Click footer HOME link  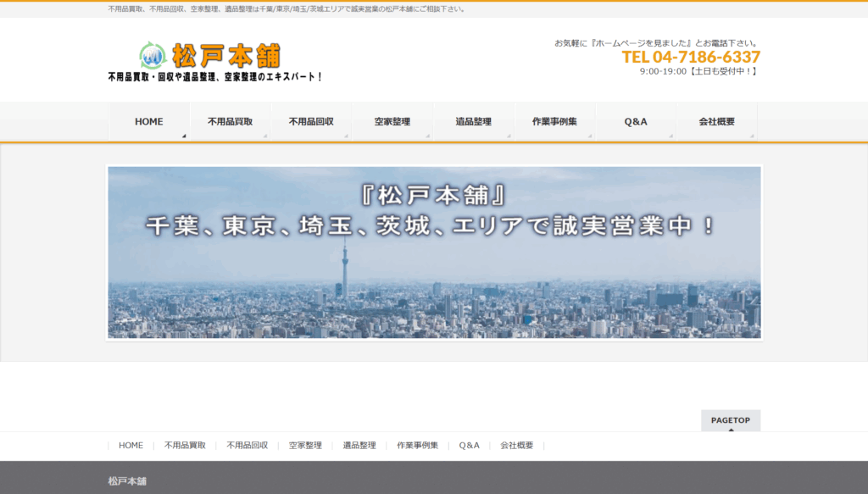pos(131,446)
